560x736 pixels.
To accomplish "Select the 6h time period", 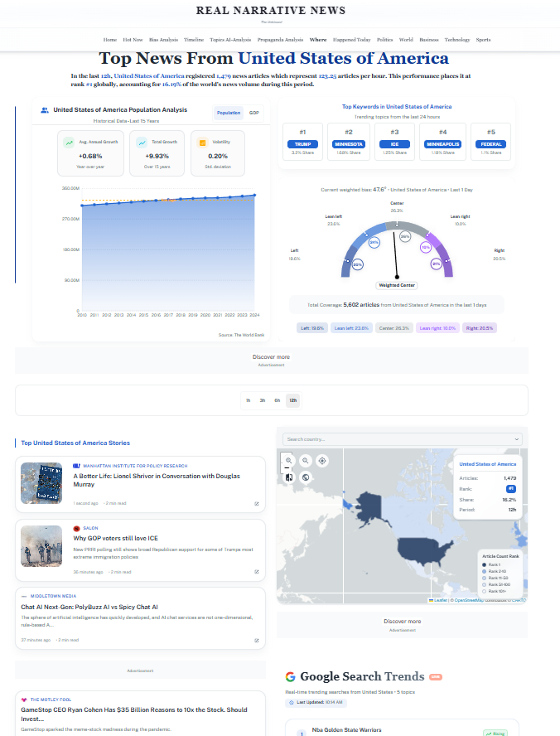I will [278, 400].
